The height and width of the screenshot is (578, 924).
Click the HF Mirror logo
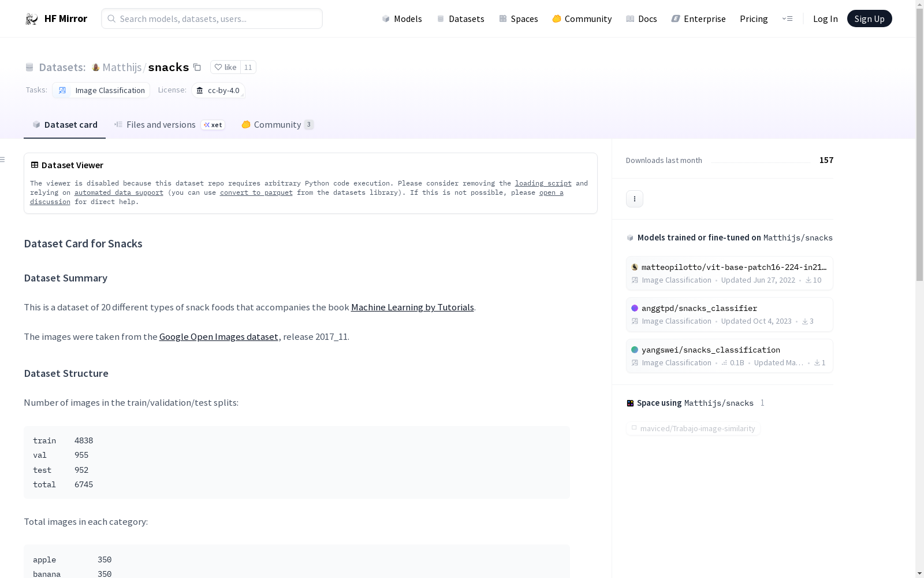point(56,18)
